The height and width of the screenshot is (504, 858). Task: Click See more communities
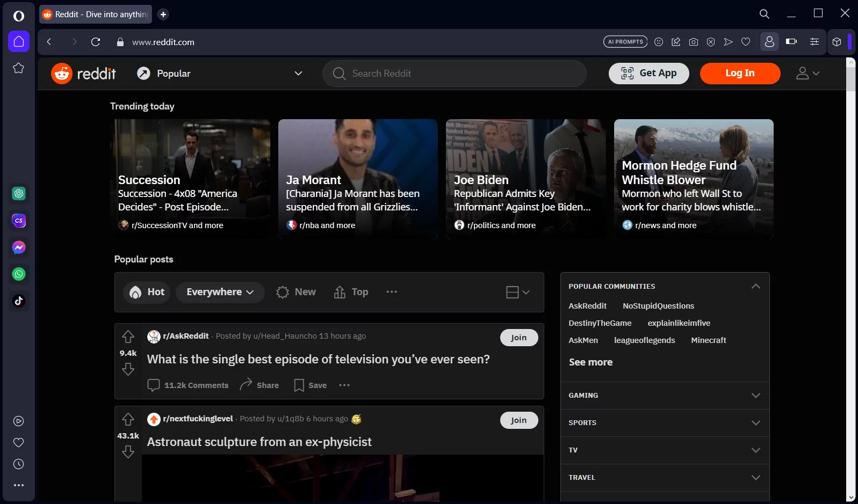pos(590,362)
